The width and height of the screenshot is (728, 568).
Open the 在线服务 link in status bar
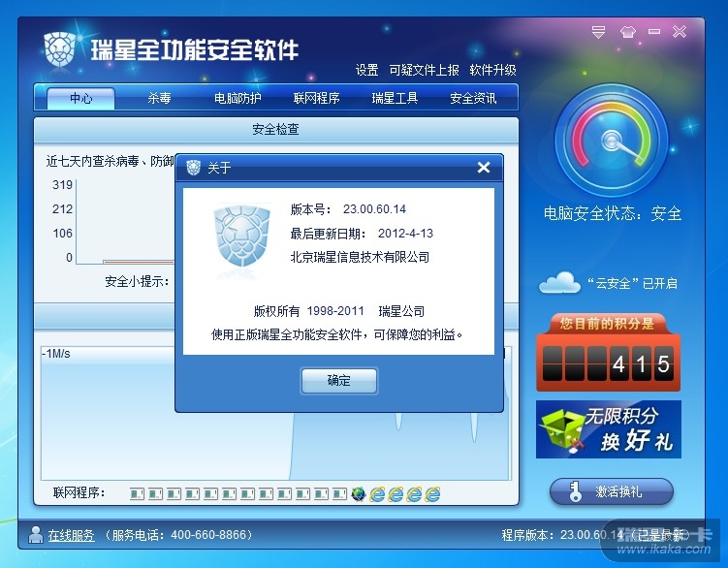coord(71,535)
